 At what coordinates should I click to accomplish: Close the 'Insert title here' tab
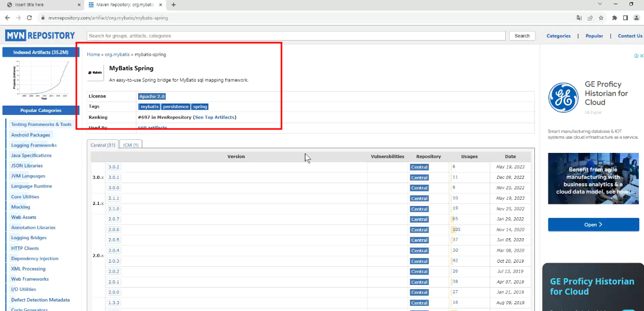pos(79,5)
